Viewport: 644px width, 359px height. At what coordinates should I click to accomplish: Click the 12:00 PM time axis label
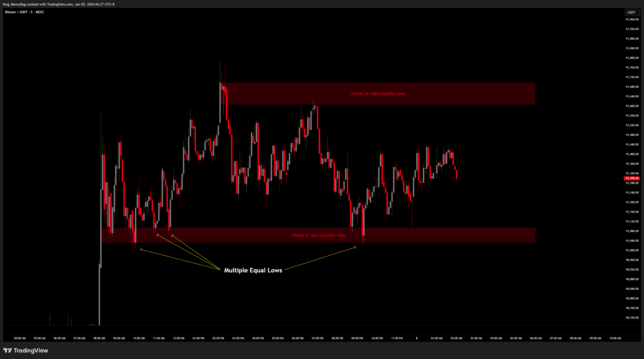click(x=178, y=338)
